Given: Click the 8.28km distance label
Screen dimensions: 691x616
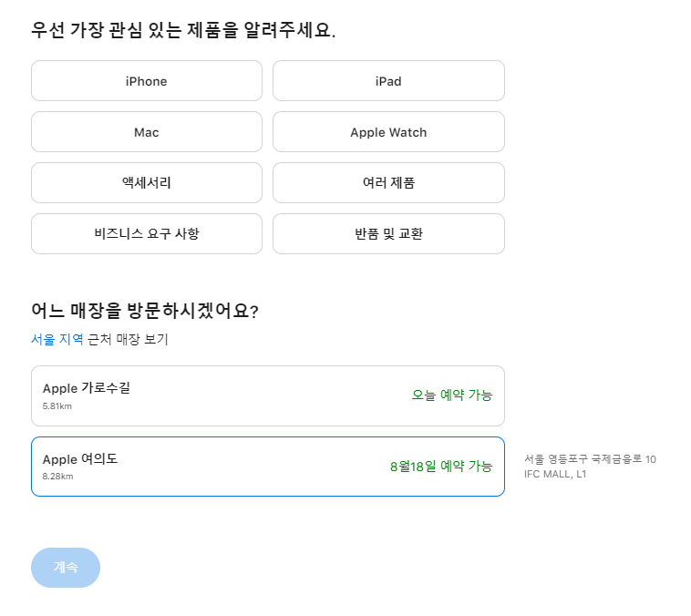Looking at the screenshot, I should (57, 477).
